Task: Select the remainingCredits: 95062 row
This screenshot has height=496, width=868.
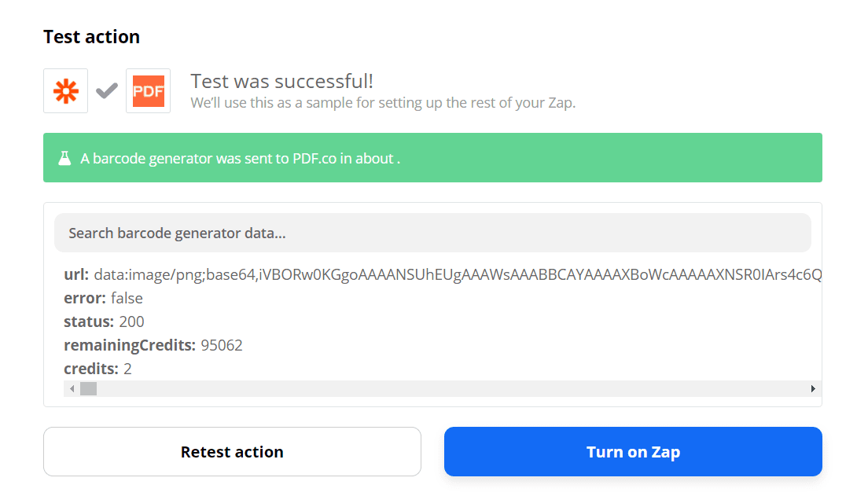Action: (153, 345)
